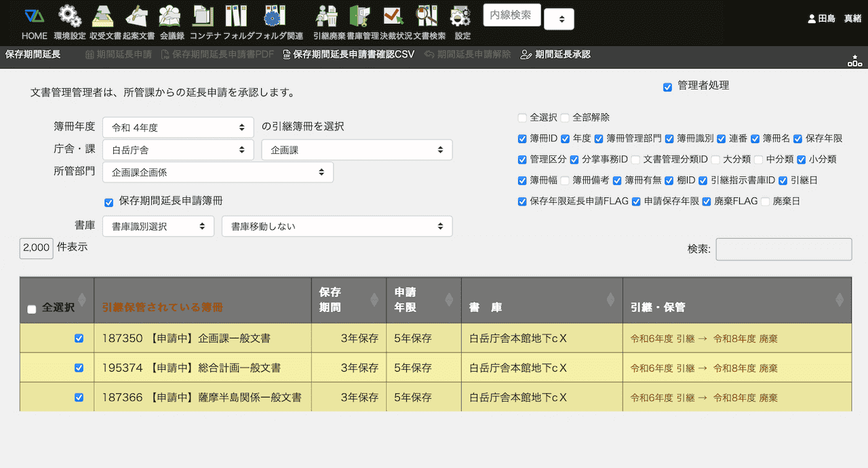
Task: Select 保存期間延長申請書確認CSV menu item
Action: [348, 54]
